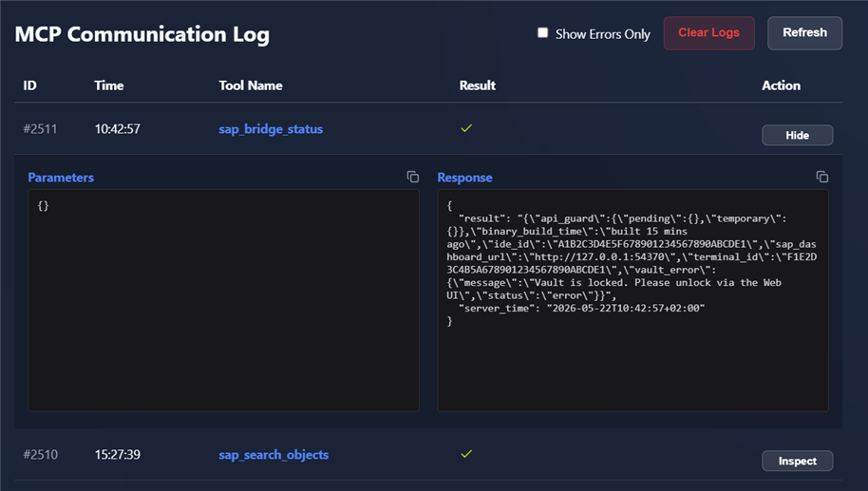Select the timestamp 10:42:57
Screen dimensions: 868x491
pyautogui.click(x=118, y=129)
